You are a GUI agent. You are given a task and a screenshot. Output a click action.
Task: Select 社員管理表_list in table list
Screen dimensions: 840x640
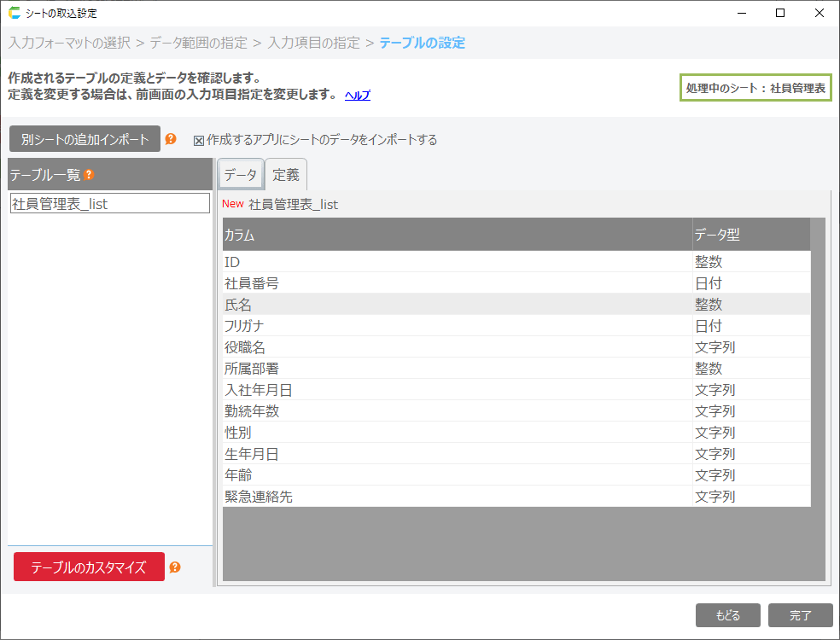110,203
